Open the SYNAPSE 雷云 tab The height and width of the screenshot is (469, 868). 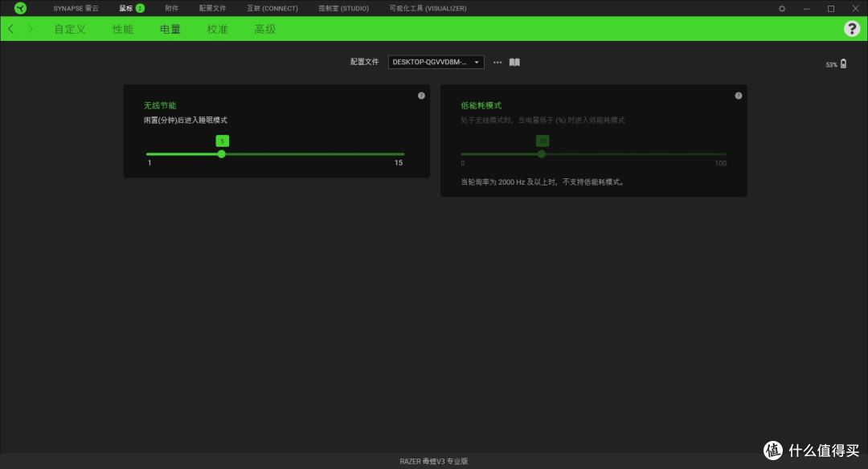[x=76, y=8]
